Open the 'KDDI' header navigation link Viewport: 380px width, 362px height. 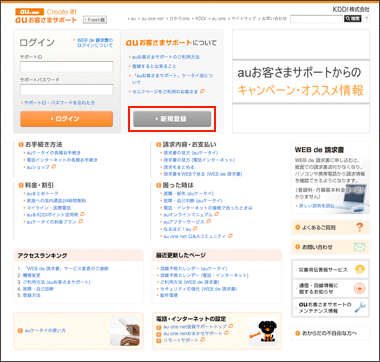point(201,19)
